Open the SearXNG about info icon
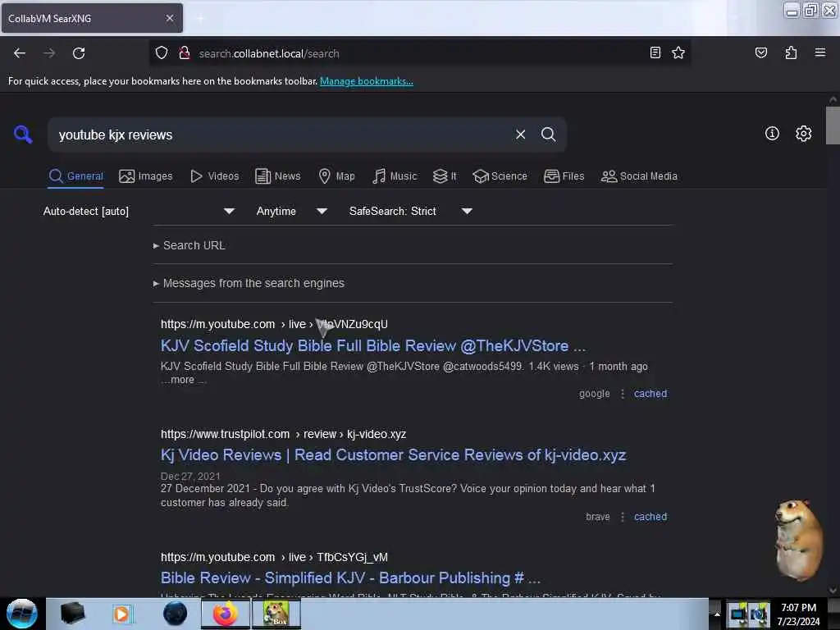 pos(771,134)
